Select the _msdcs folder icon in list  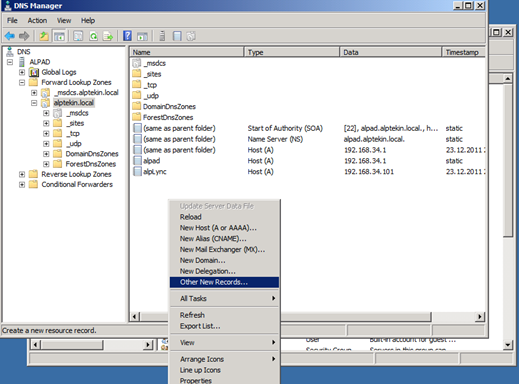pos(137,63)
